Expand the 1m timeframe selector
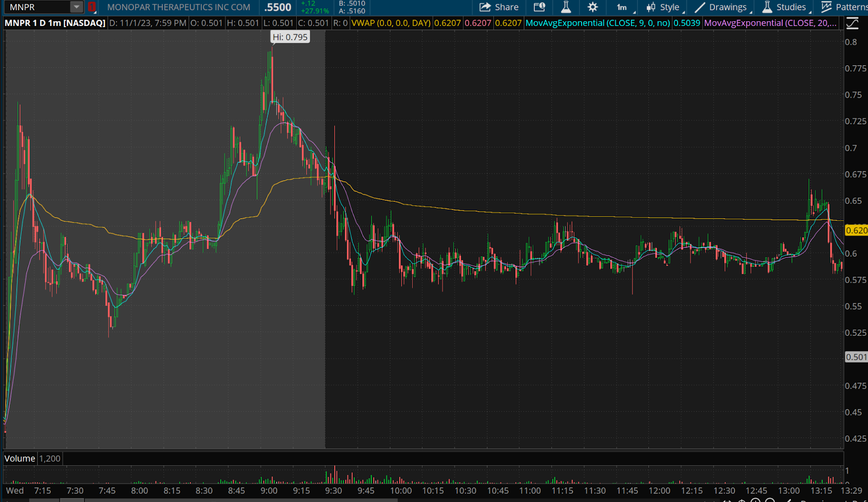Image resolution: width=868 pixels, height=502 pixels. click(x=623, y=7)
